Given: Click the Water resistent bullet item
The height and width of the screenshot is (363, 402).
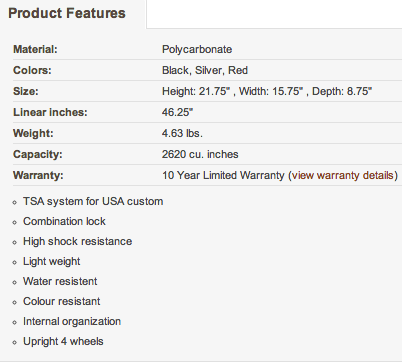Looking at the screenshot, I should [60, 281].
